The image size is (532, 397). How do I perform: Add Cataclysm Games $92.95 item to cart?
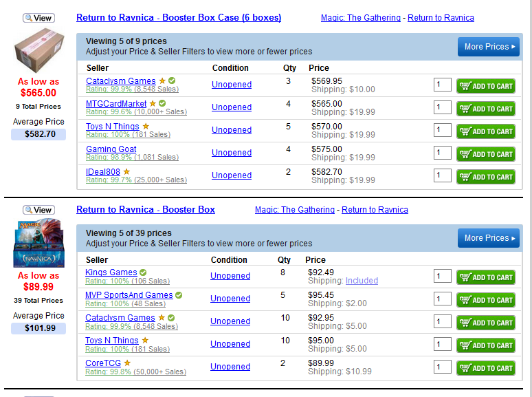tap(486, 323)
